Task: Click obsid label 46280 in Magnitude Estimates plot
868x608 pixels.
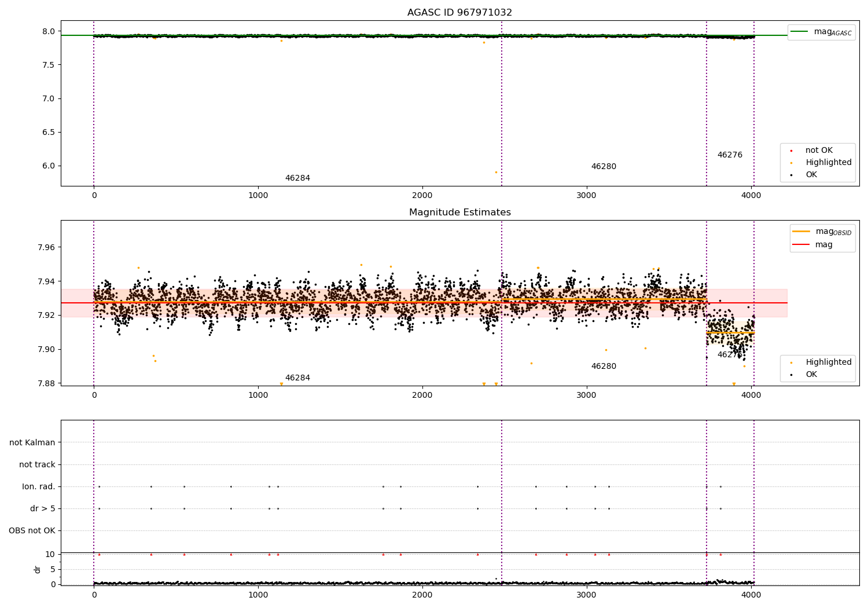Action: [x=604, y=367]
